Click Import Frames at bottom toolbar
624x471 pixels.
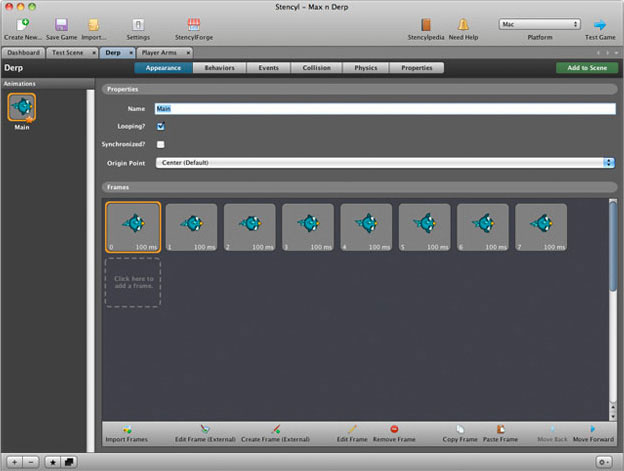point(127,433)
